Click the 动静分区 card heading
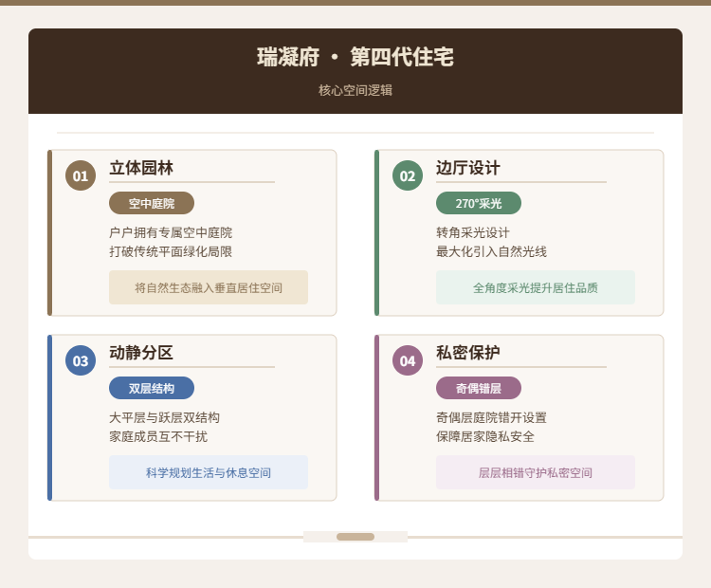The height and width of the screenshot is (588, 711). (x=141, y=353)
